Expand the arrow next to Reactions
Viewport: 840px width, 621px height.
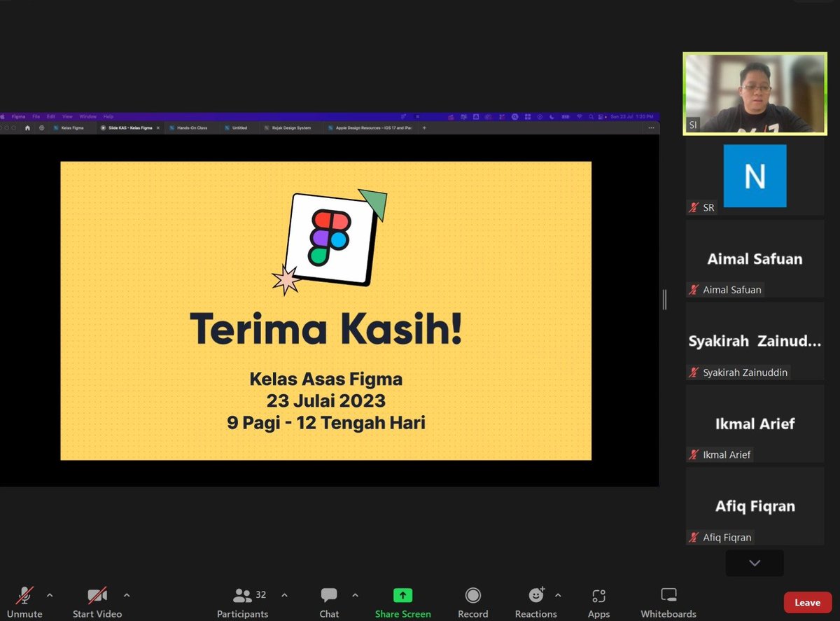point(558,595)
